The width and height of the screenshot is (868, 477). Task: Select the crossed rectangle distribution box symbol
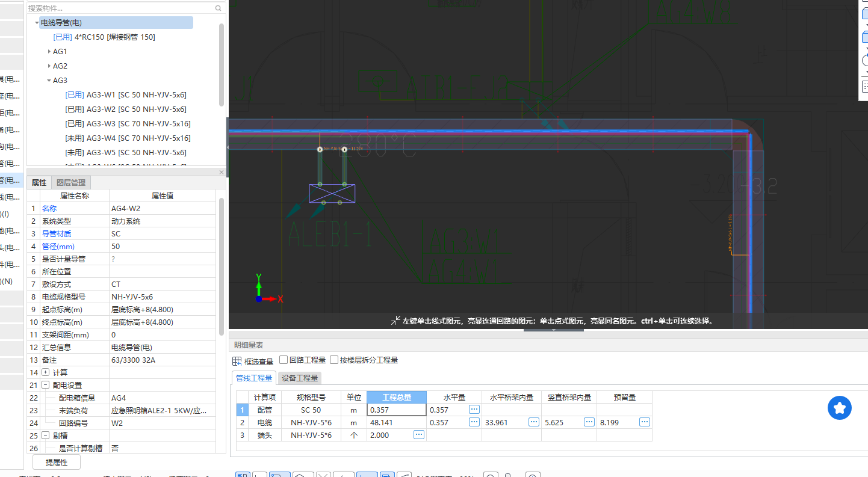332,193
